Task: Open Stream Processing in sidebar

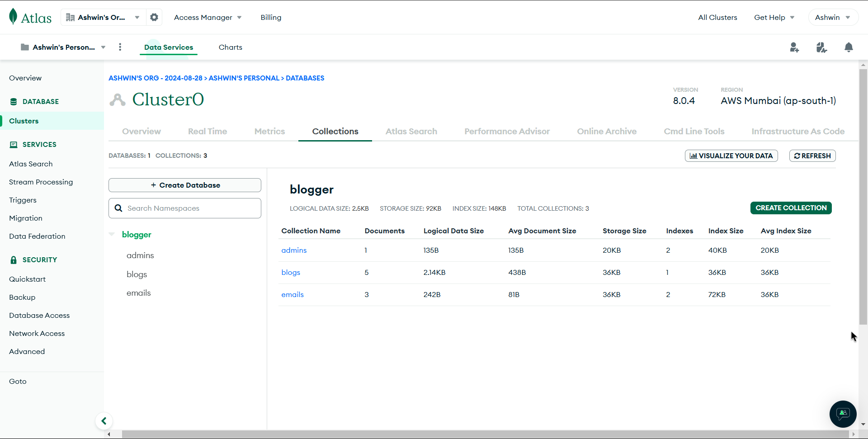Action: pyautogui.click(x=41, y=182)
